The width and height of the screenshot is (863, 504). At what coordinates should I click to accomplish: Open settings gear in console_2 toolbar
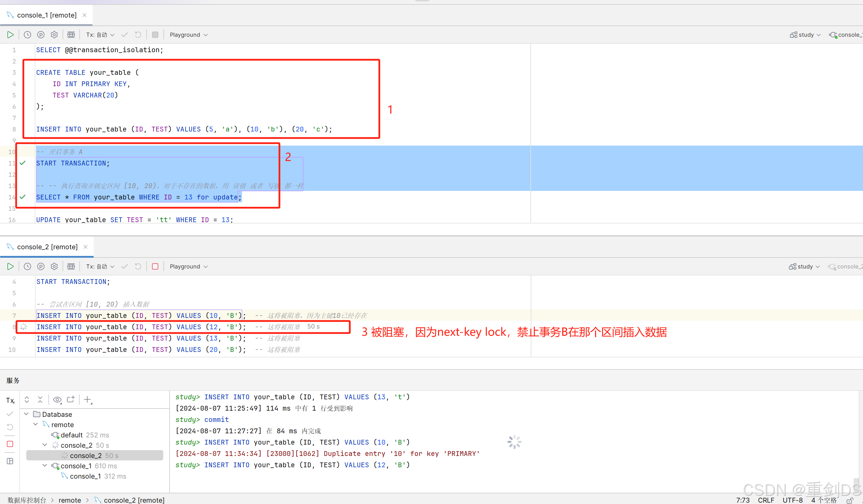(x=54, y=266)
